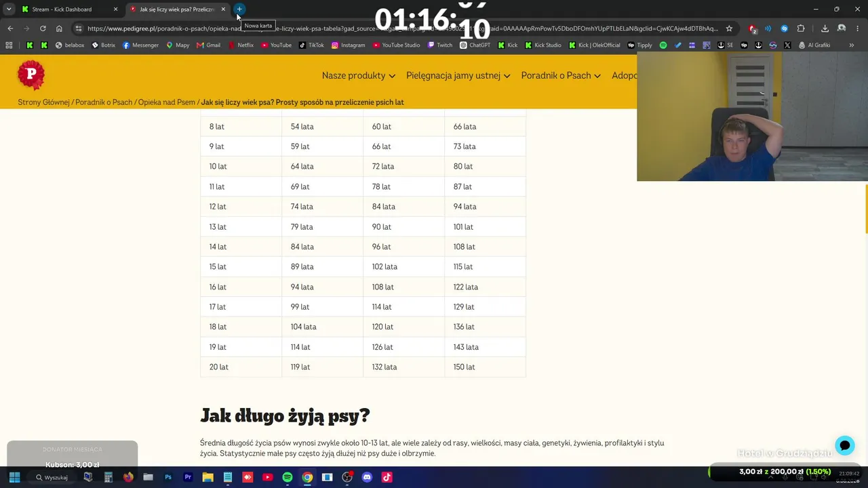Open the TikTok bookmark
This screenshot has width=868, height=488.
(x=311, y=45)
